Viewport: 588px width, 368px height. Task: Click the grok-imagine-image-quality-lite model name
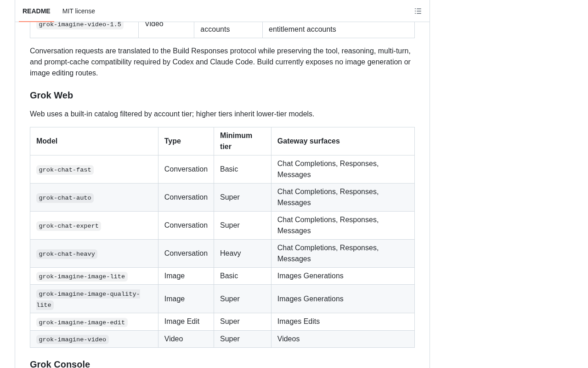tap(88, 299)
